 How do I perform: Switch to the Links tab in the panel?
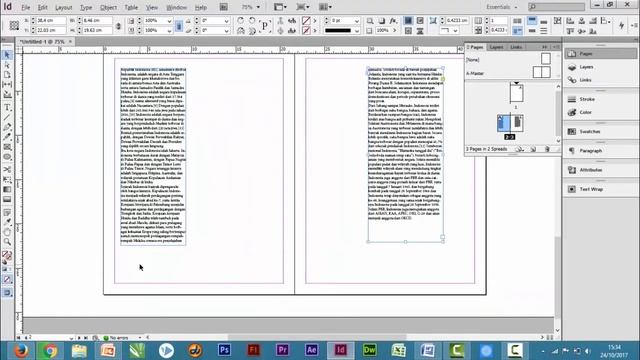516,47
